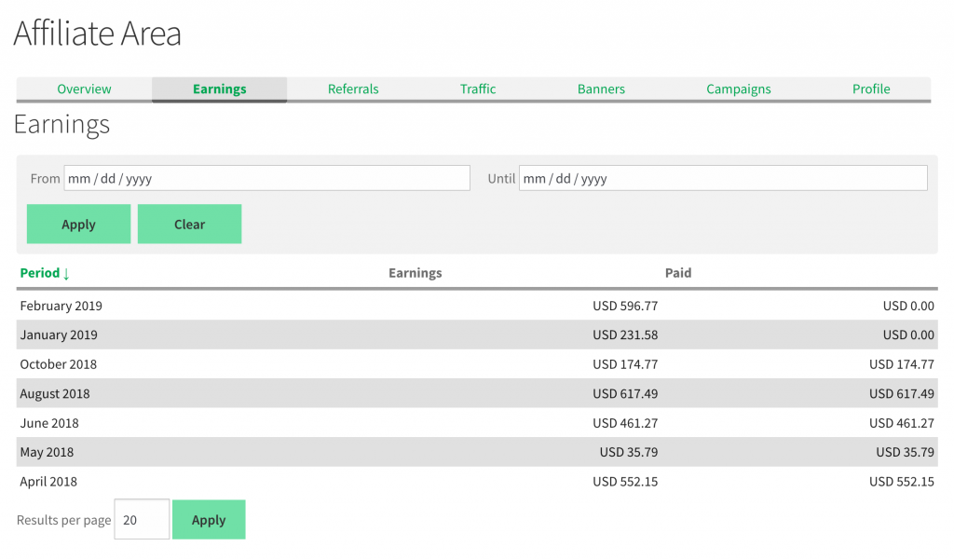This screenshot has width=954, height=560.
Task: Click April 2018 paid USD 552.15
Action: click(901, 481)
